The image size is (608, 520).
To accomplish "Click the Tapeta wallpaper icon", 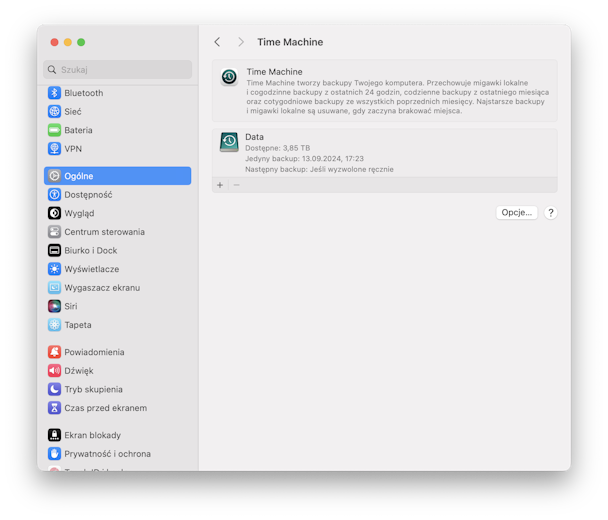I will point(54,325).
